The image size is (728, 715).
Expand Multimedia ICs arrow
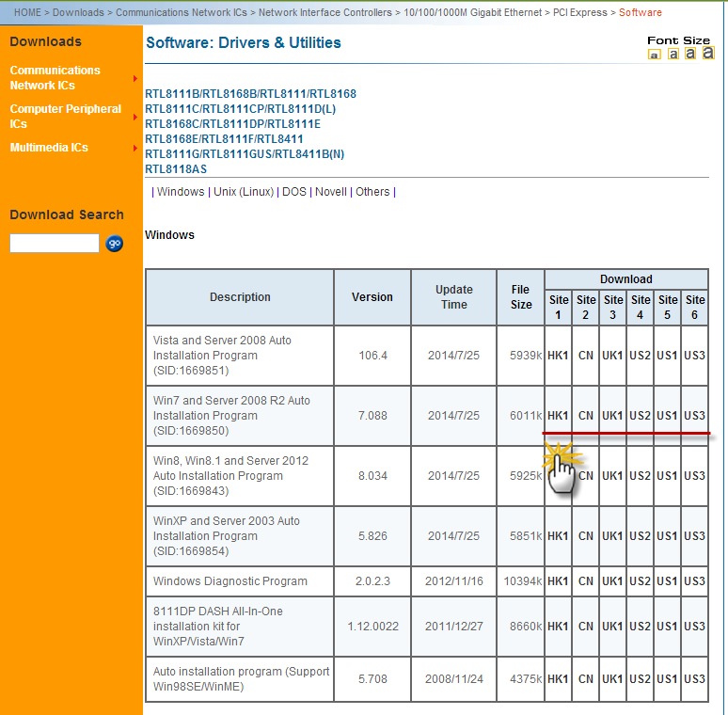tap(135, 148)
